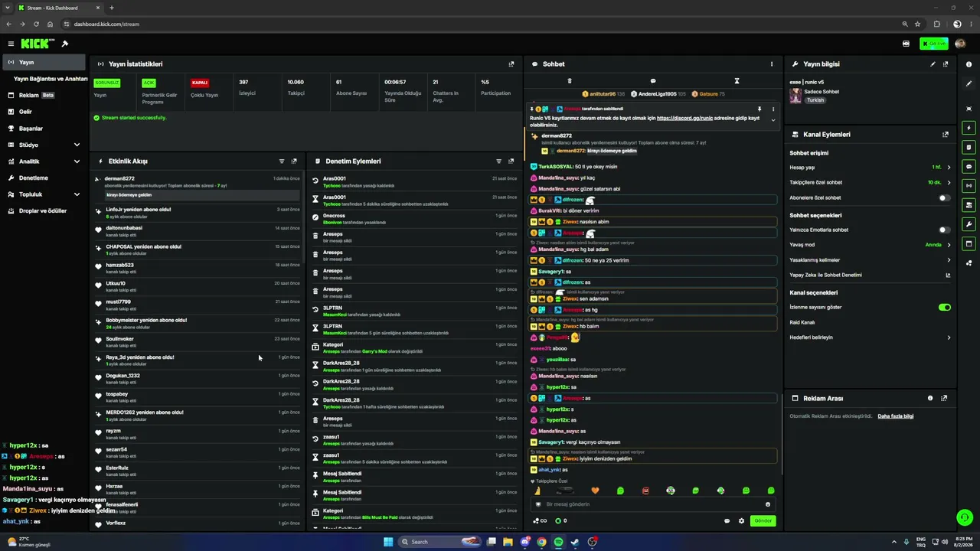Screen dimensions: 980x551
Task: Click the lightning bolt icon in right rail
Action: [x=969, y=128]
